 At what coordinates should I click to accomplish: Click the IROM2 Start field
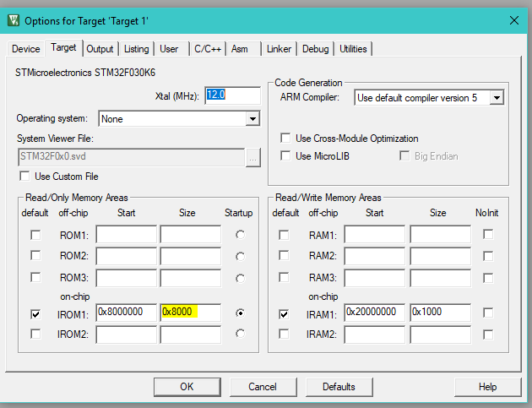(x=126, y=335)
